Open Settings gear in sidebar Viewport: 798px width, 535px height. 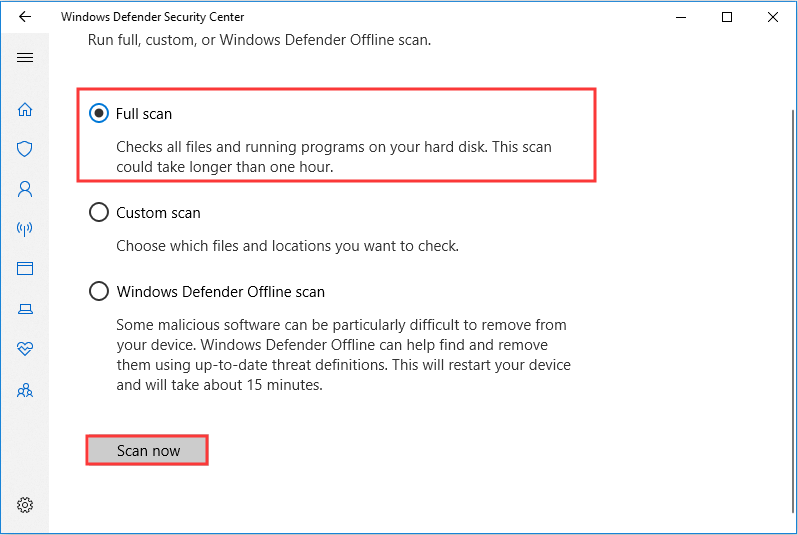25,504
